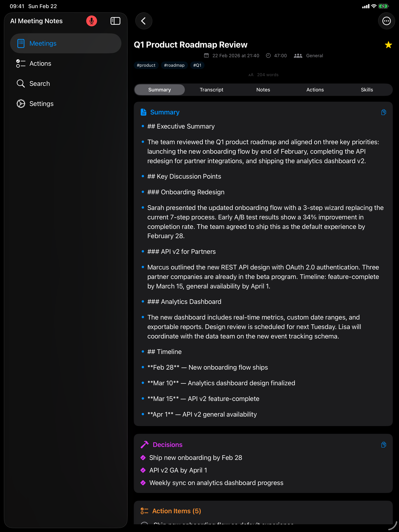Open Settings in the sidebar

coord(65,104)
